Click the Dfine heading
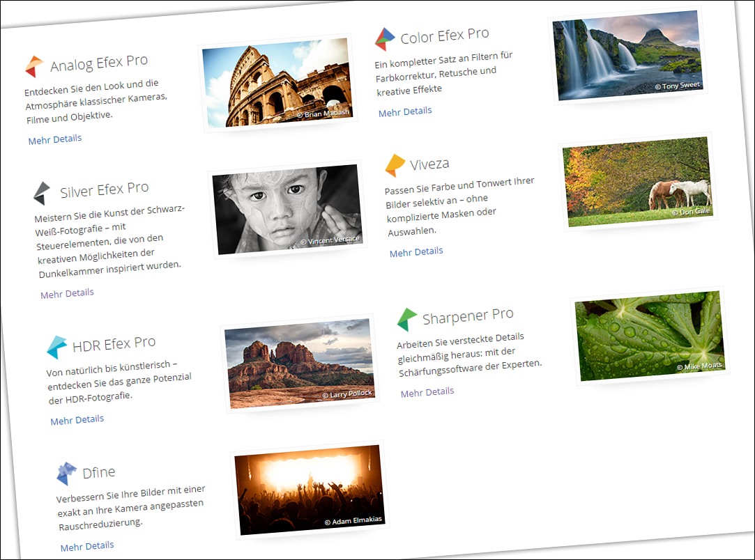This screenshot has height=560, width=755. click(x=99, y=472)
